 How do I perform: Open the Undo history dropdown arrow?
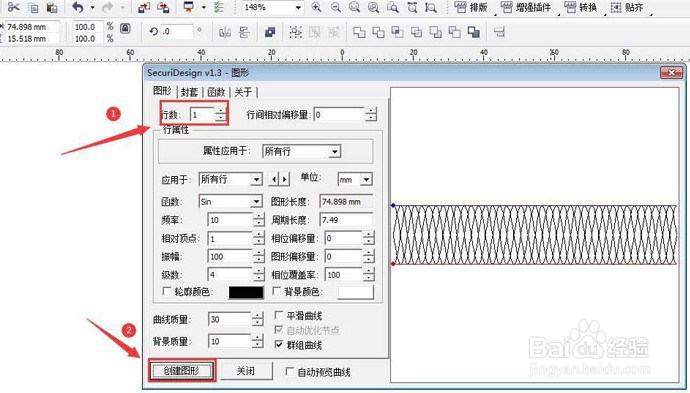pyautogui.click(x=92, y=7)
